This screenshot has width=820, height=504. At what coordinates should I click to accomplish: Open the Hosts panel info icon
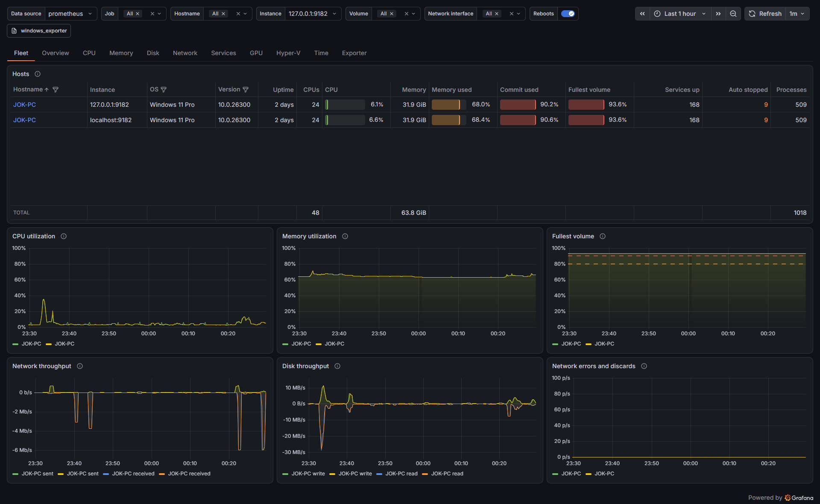click(38, 74)
